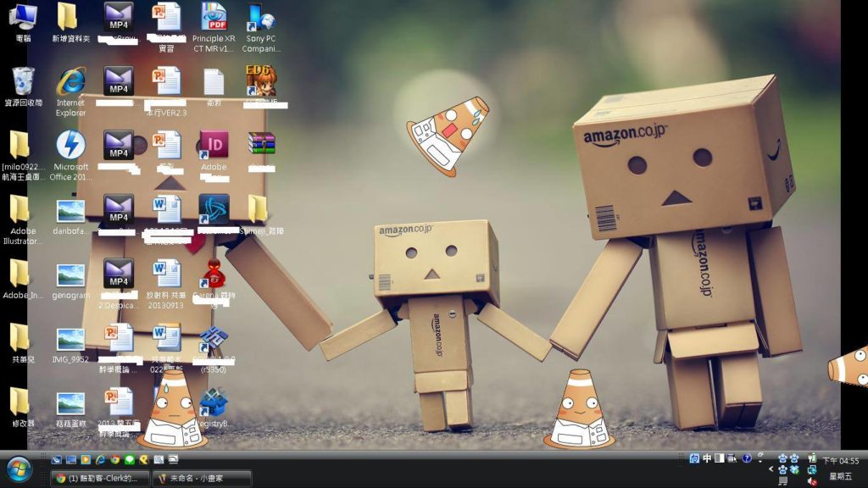Open the Adobe Illustrator folder
The width and height of the screenshot is (868, 488).
point(23,220)
